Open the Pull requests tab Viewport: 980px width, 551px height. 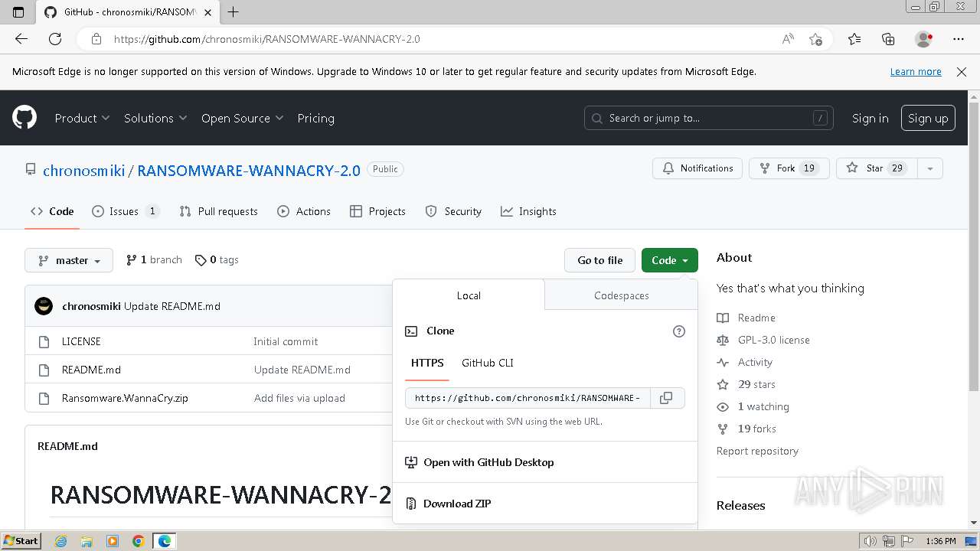pos(218,211)
